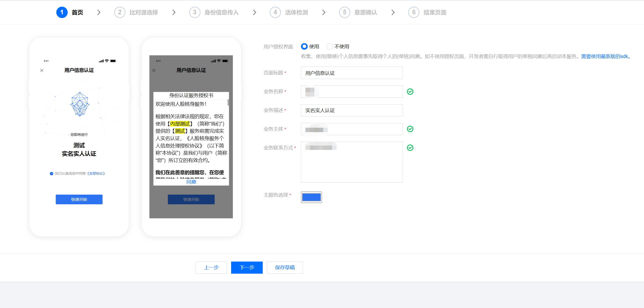
Task: Click chevron arrow after 意愿确认 step
Action: tap(393, 12)
